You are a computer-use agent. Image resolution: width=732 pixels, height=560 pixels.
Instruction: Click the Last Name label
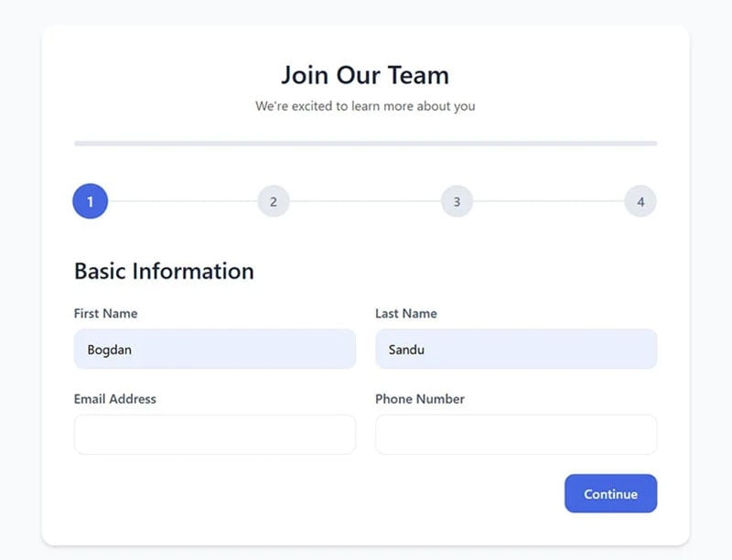point(406,313)
